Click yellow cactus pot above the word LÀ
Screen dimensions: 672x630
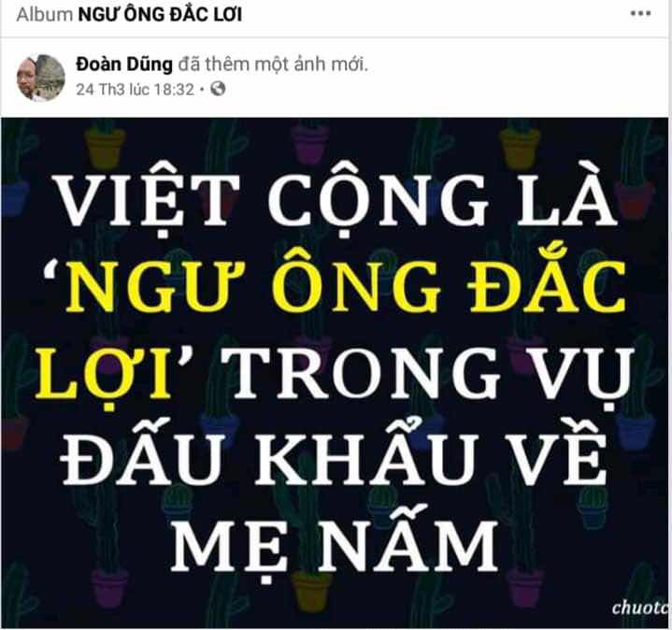click(519, 148)
